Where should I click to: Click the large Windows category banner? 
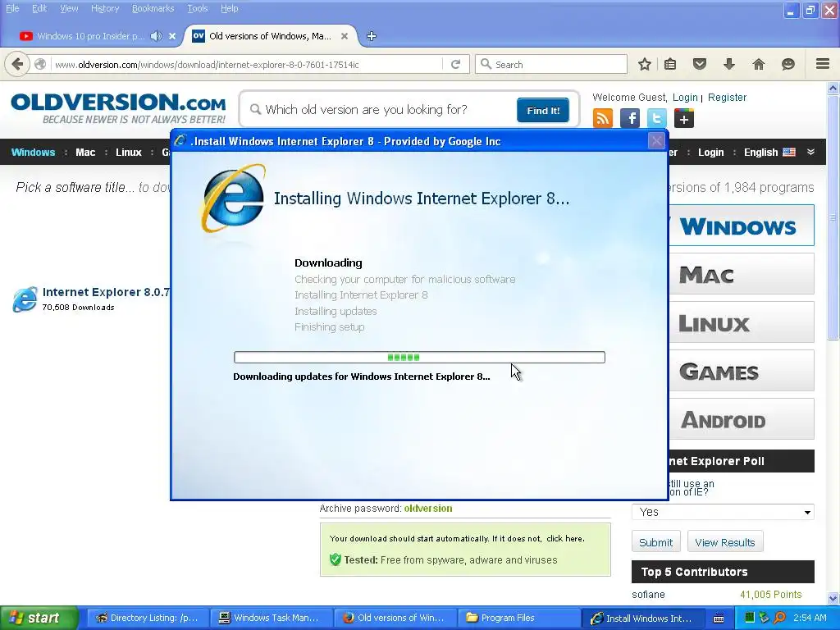tap(742, 226)
